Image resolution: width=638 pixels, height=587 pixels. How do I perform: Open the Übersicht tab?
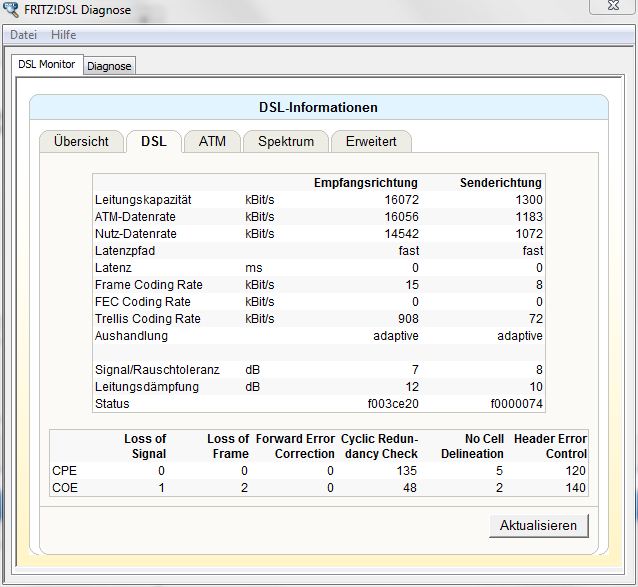pos(81,142)
